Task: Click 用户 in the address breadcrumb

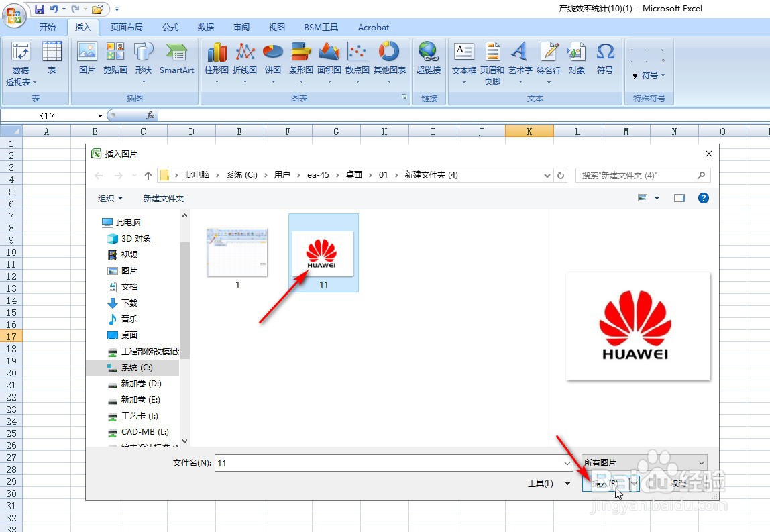Action: [x=282, y=175]
